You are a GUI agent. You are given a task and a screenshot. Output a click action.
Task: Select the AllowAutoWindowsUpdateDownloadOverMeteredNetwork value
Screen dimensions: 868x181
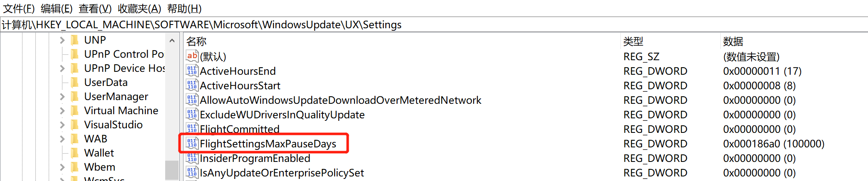(340, 100)
